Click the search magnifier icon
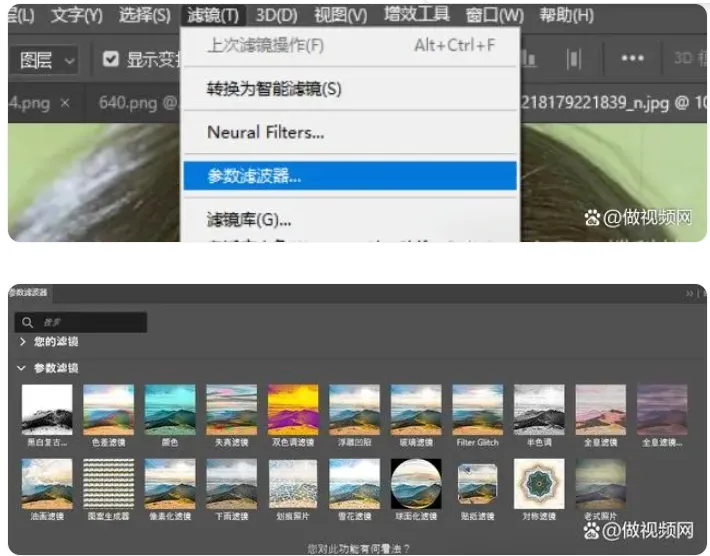The image size is (710, 556). tap(25, 323)
